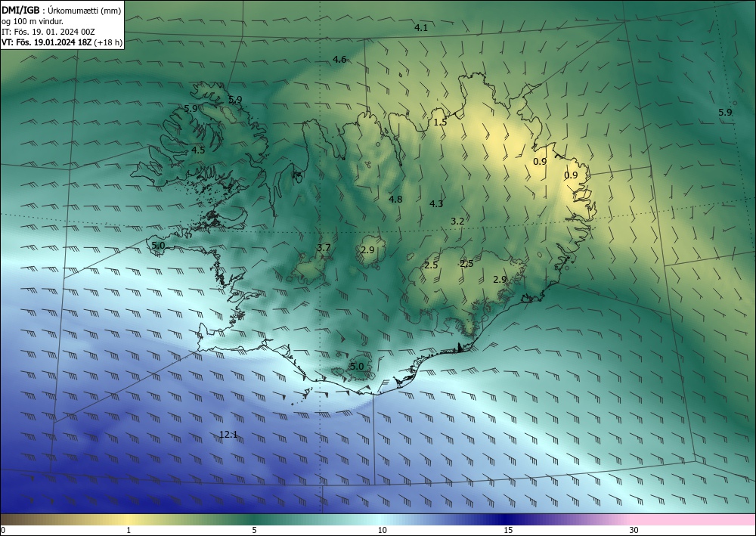This screenshot has width=756, height=536.
Task: Click the 4.5 value in the Westfjords
Action: (198, 150)
